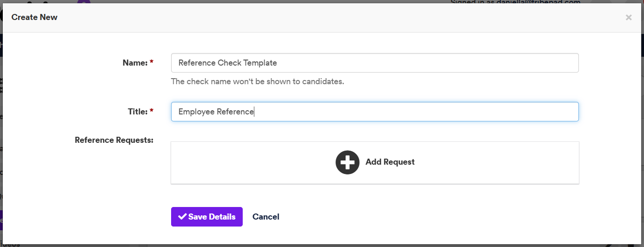644x247 pixels.
Task: Click the checkmark icon inside Save Details
Action: pos(182,216)
